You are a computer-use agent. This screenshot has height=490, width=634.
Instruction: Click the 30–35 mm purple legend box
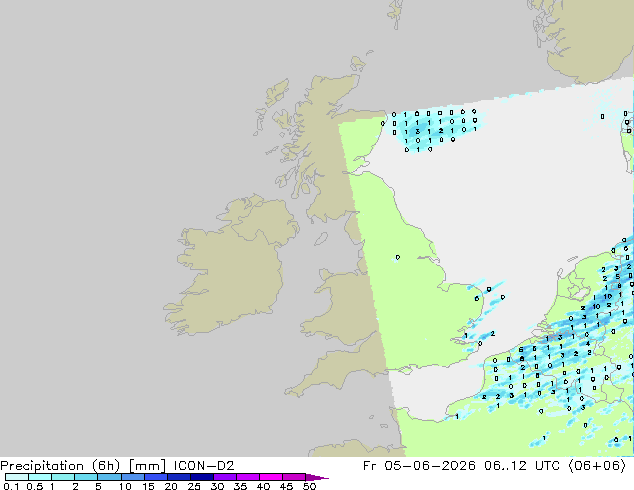(x=225, y=477)
